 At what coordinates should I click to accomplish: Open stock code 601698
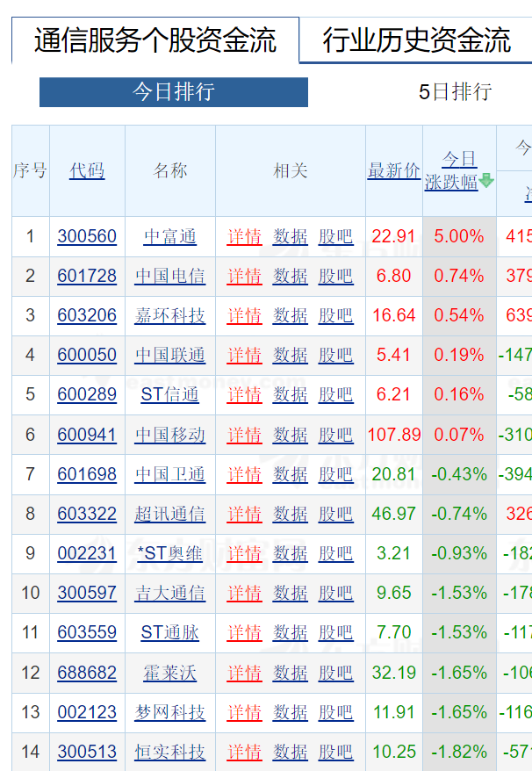[87, 474]
